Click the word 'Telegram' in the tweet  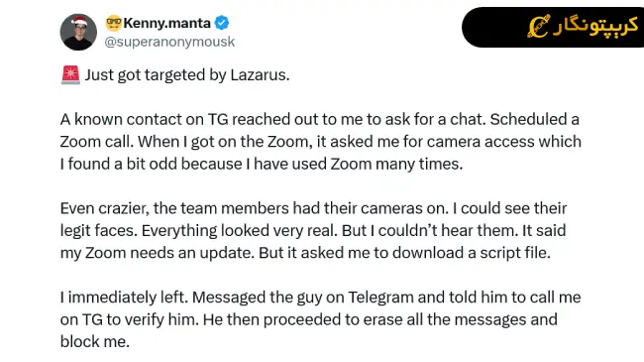pyautogui.click(x=380, y=297)
